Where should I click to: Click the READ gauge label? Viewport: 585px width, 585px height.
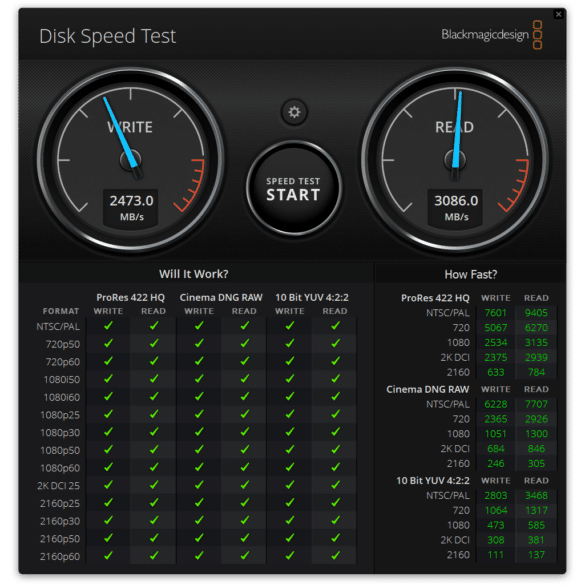pos(454,128)
